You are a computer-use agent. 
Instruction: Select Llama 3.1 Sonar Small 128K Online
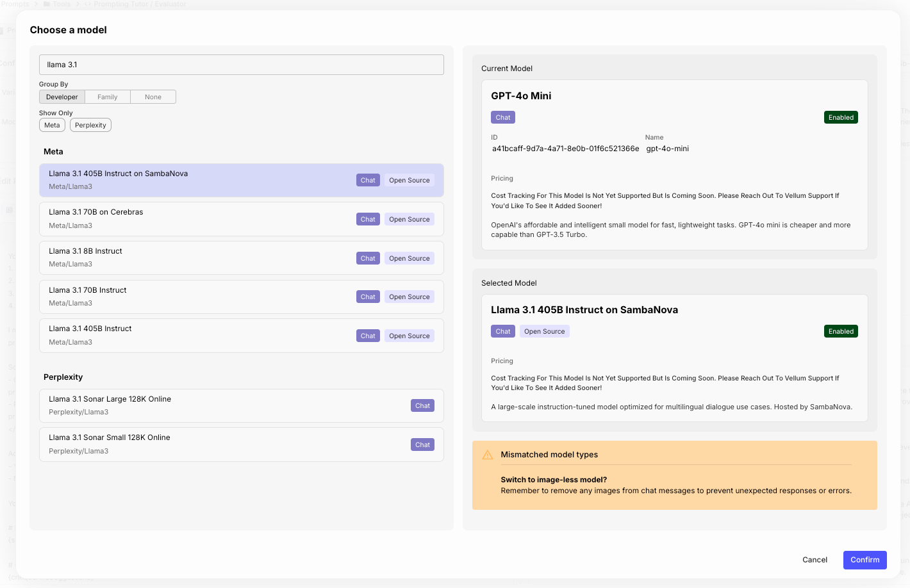(242, 445)
